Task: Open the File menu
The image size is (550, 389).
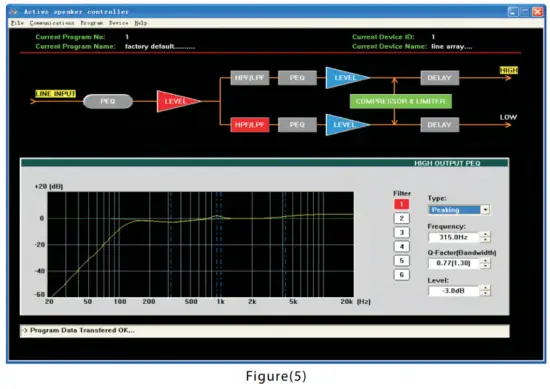Action: coord(17,23)
